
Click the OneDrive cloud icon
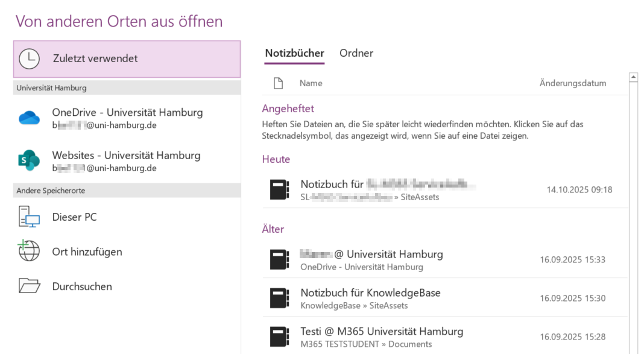point(29,118)
